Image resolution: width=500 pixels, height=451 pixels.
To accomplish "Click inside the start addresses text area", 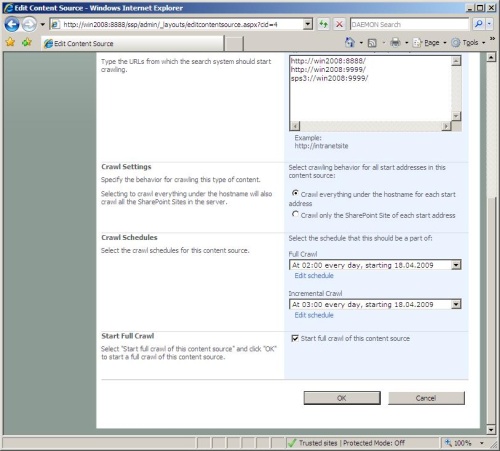I will click(370, 88).
